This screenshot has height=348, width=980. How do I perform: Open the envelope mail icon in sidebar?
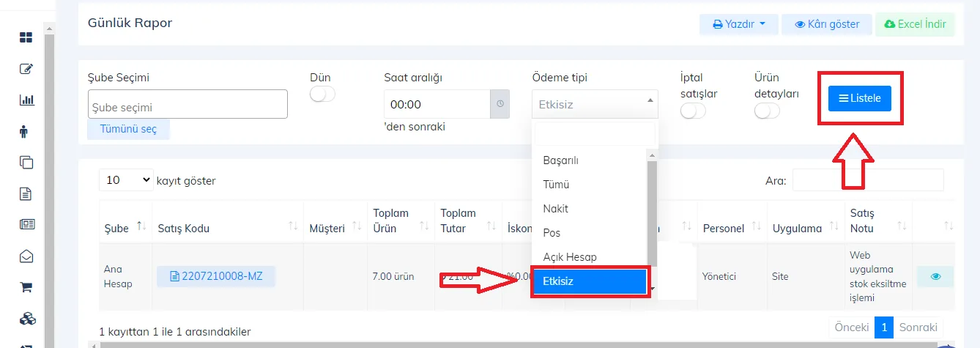(26, 256)
